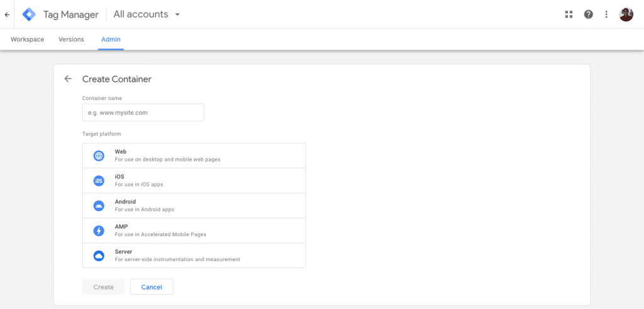Open the All accounts dropdown
Image resolution: width=644 pixels, height=309 pixels.
point(147,14)
